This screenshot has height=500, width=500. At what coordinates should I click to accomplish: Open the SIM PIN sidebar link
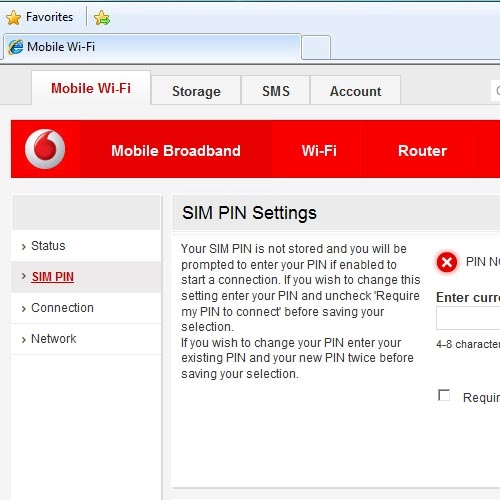(53, 277)
